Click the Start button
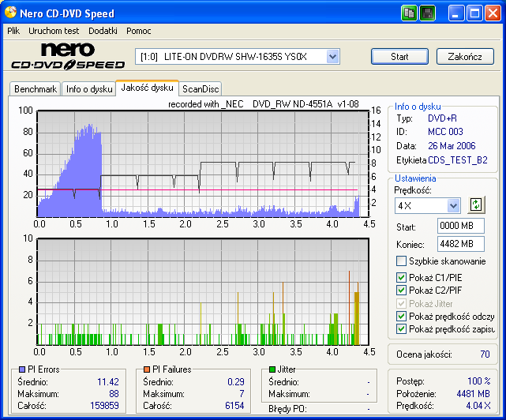Viewport: 506px width, 420px height. pyautogui.click(x=399, y=57)
